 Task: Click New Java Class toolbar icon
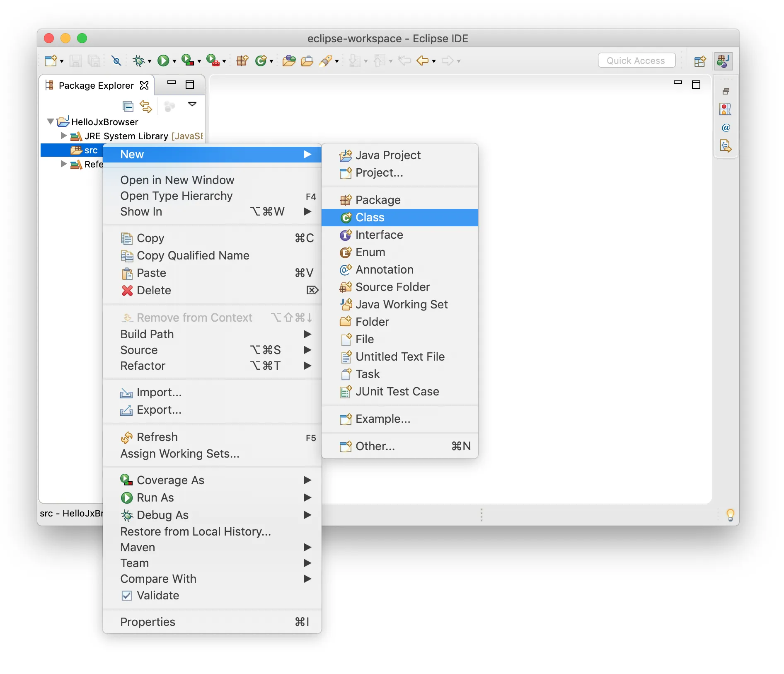click(x=261, y=61)
